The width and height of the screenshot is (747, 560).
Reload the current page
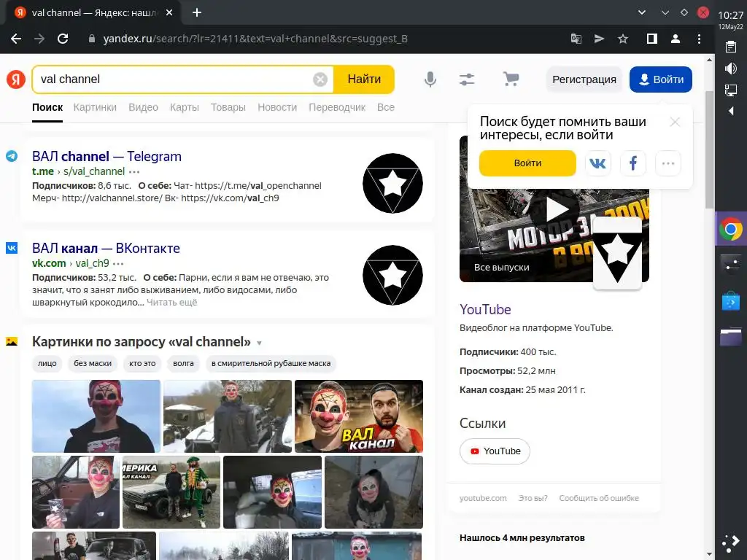[x=63, y=39]
